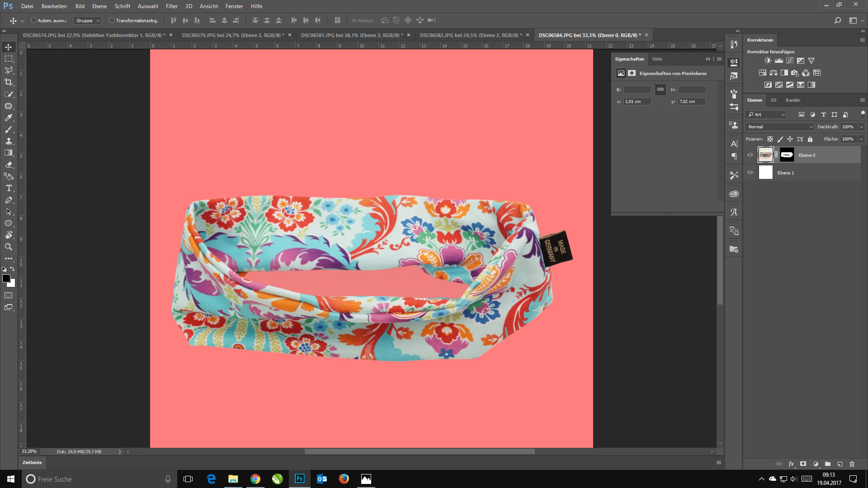Select the Crop tool
868x488 pixels.
9,82
